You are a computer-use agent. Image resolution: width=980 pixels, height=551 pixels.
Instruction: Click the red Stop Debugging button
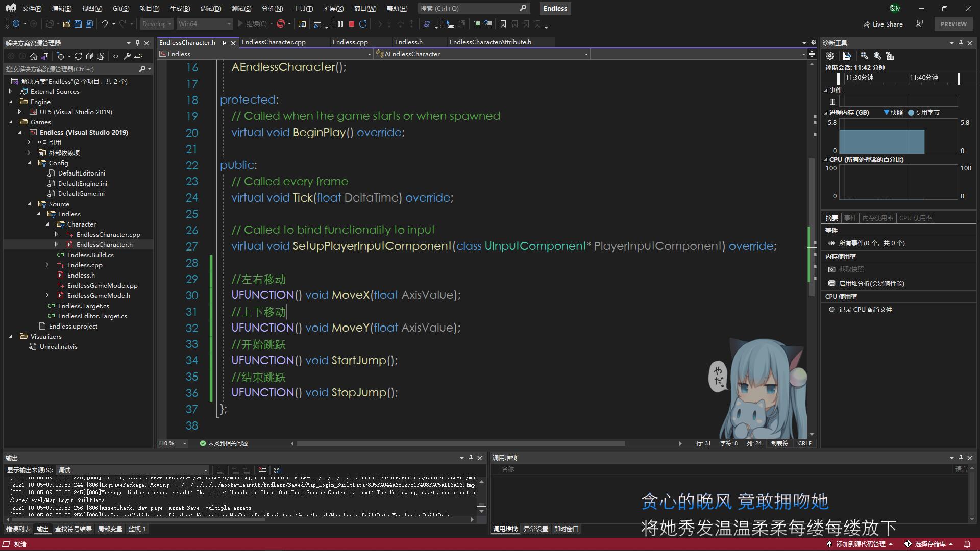click(352, 24)
